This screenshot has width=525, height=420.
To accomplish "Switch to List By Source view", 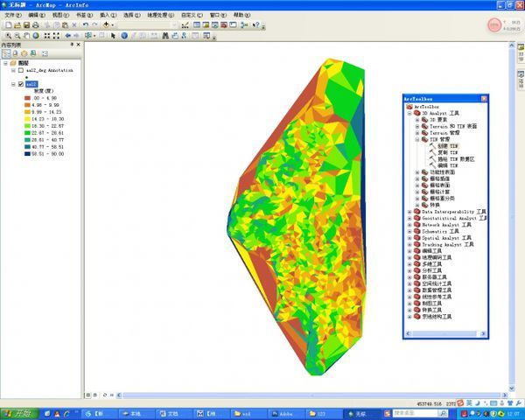I will 16,53.
